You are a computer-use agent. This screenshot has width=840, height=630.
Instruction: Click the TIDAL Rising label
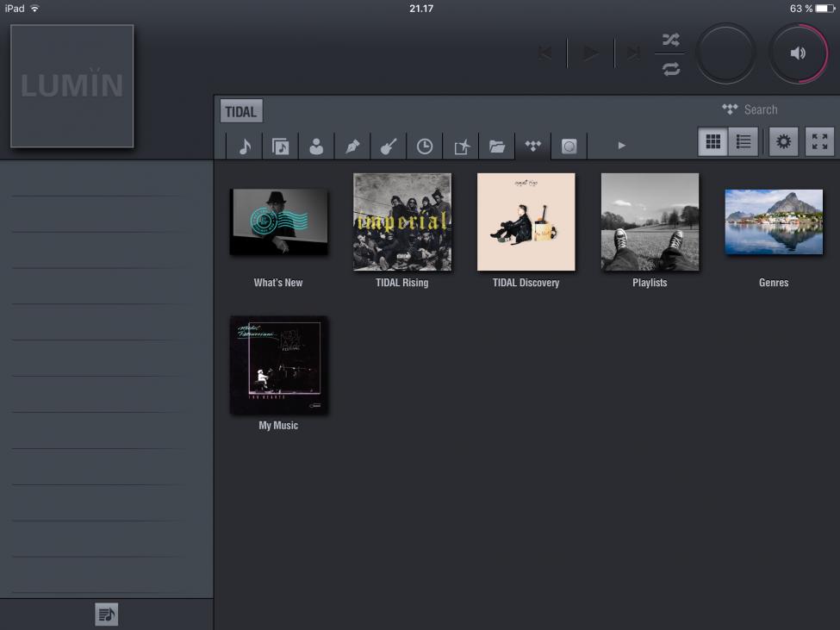pos(401,283)
